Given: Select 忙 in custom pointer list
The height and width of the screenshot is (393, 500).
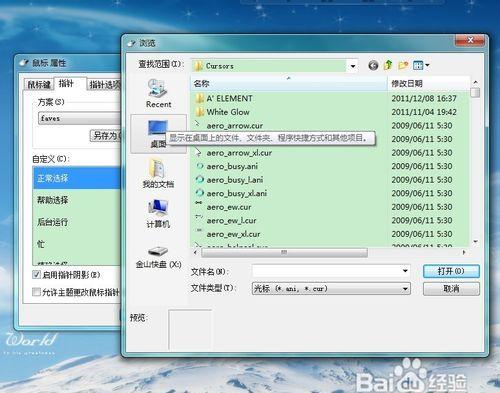Looking at the screenshot, I should pos(77,244).
